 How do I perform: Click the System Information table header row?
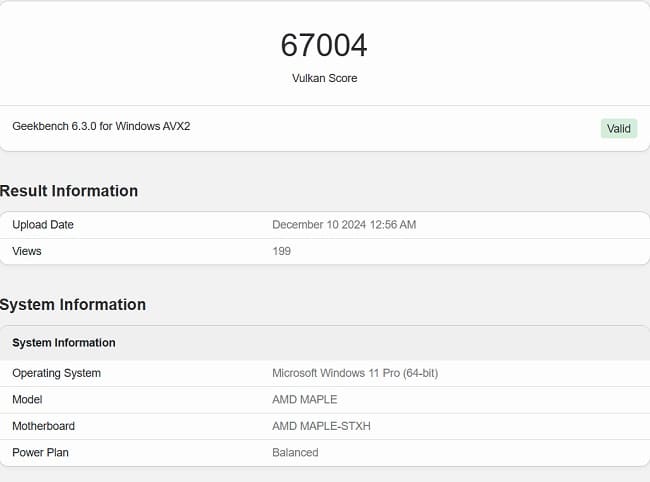point(325,343)
